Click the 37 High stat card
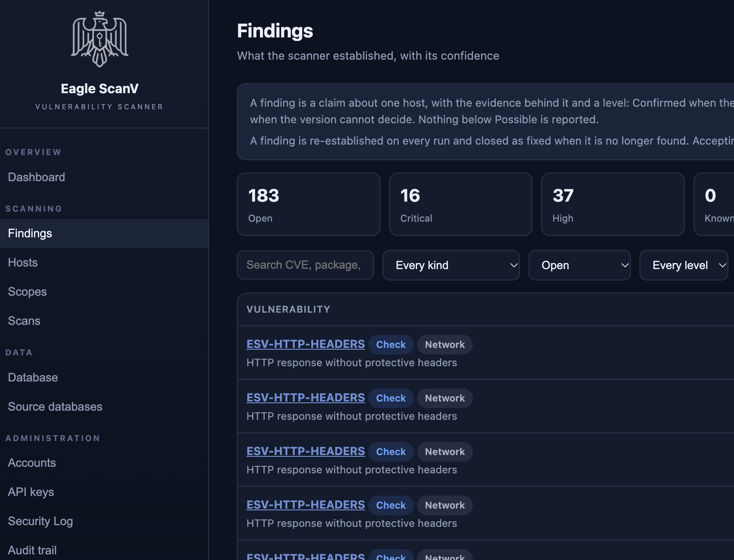The image size is (734, 560). (x=613, y=204)
